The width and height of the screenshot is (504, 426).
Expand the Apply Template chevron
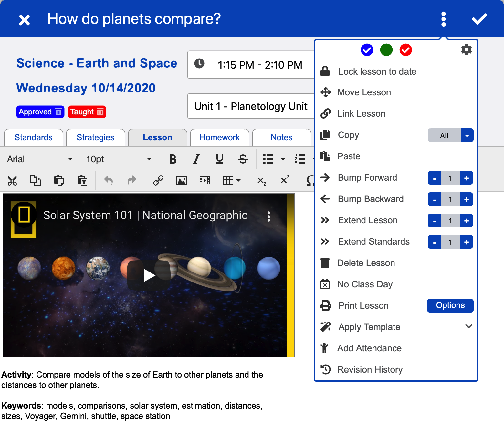pos(468,326)
